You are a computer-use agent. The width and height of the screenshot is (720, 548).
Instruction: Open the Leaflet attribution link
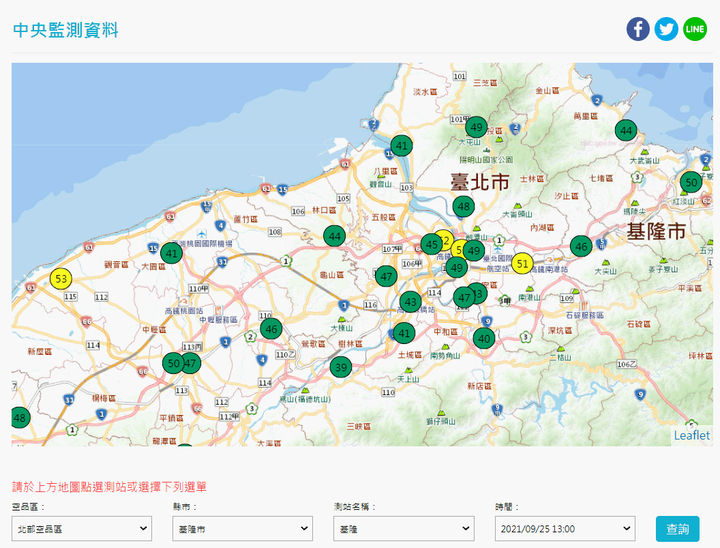point(692,435)
